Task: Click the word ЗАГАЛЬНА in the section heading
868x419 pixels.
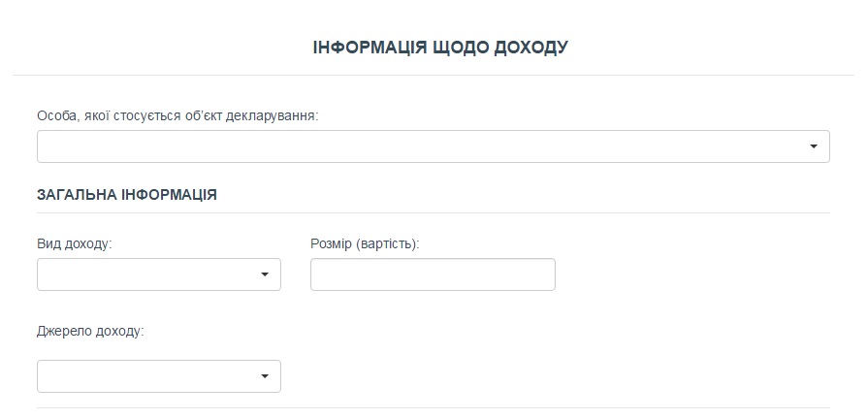Action: [76, 195]
